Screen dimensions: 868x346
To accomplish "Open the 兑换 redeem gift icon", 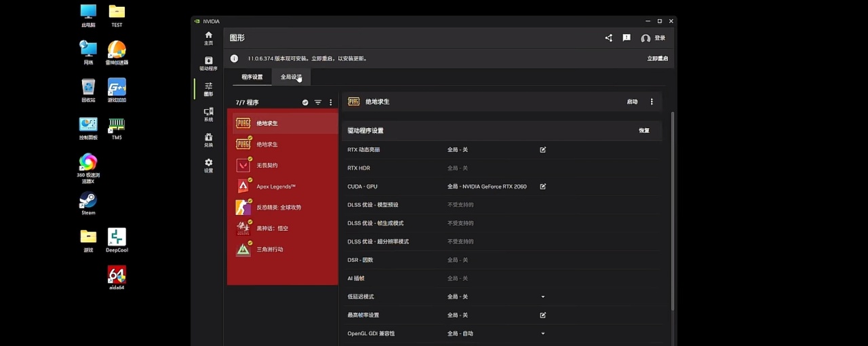I will point(208,140).
